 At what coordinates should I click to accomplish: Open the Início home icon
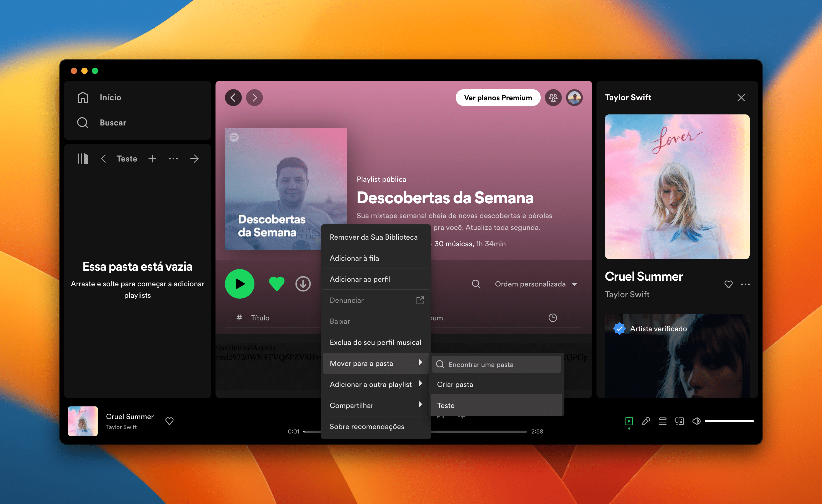83,97
